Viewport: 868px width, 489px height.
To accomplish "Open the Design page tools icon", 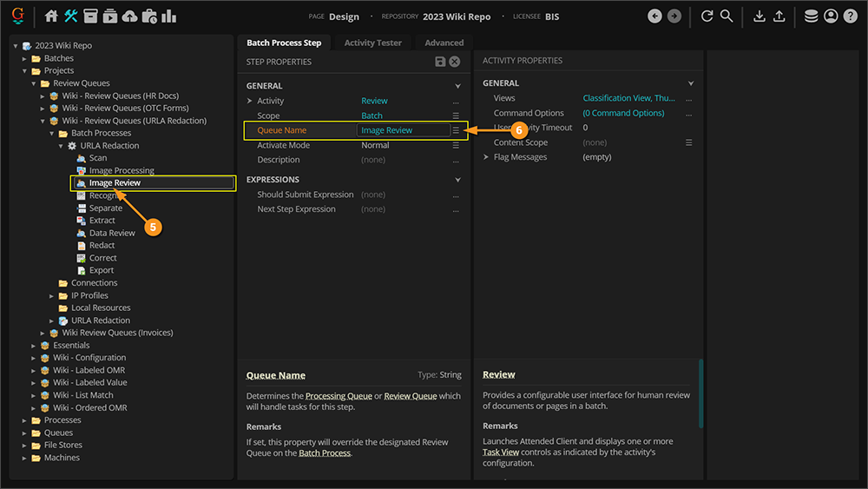I will [71, 17].
